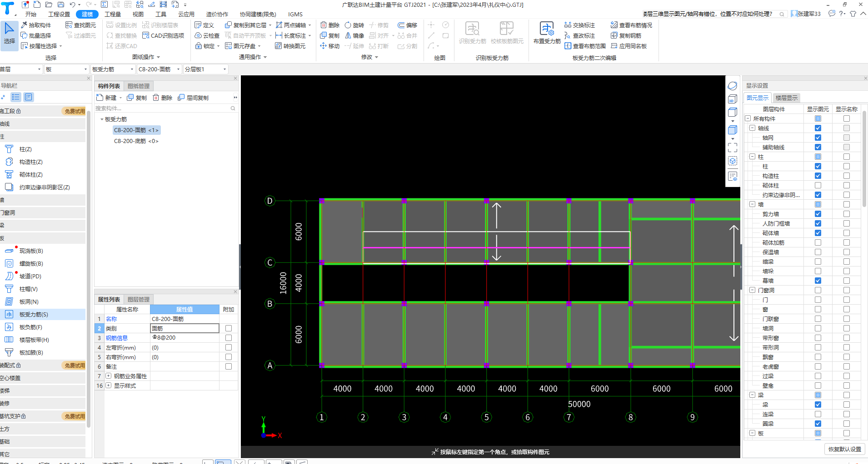This screenshot has height=464, width=868.
Task: Open the C8-200-面筋 component dropdown
Action: [x=159, y=69]
